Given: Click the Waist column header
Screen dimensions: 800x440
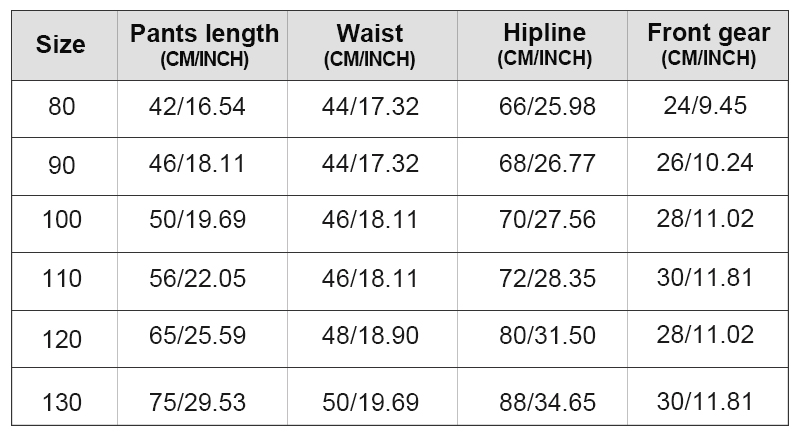Looking at the screenshot, I should coord(369,45).
